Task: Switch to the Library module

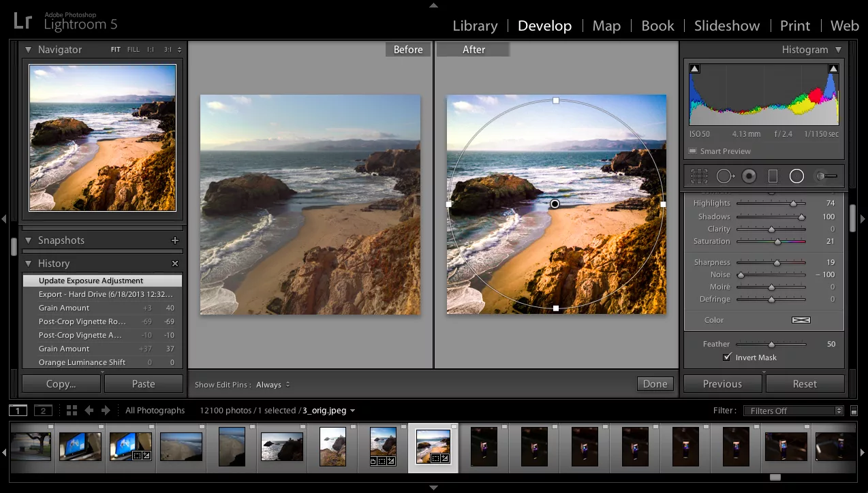Action: click(x=475, y=26)
